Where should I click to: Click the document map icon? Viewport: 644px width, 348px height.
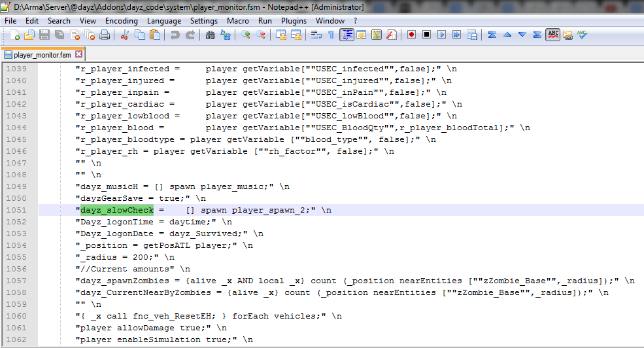pyautogui.click(x=377, y=35)
